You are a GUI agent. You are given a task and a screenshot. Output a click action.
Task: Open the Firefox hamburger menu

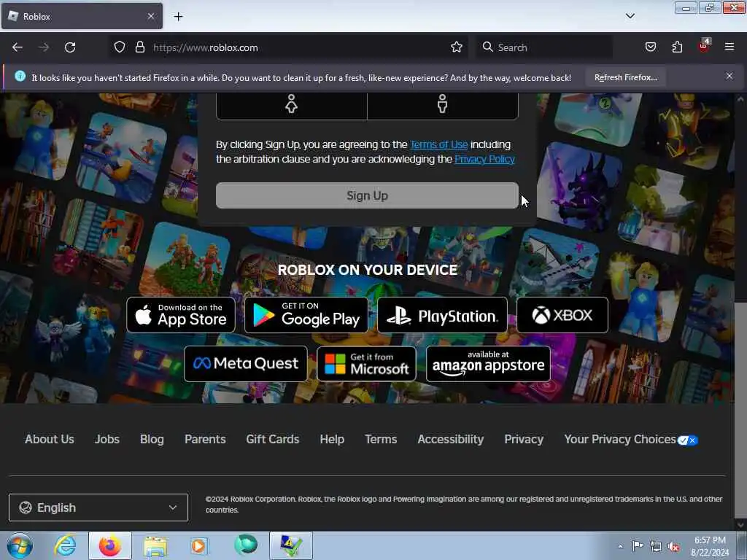[729, 47]
